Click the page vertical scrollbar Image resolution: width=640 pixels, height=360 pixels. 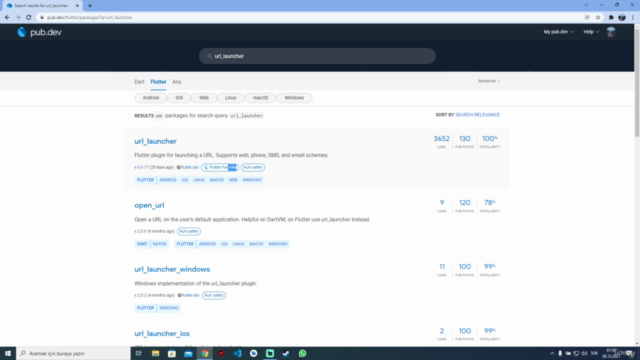pyautogui.click(x=637, y=82)
